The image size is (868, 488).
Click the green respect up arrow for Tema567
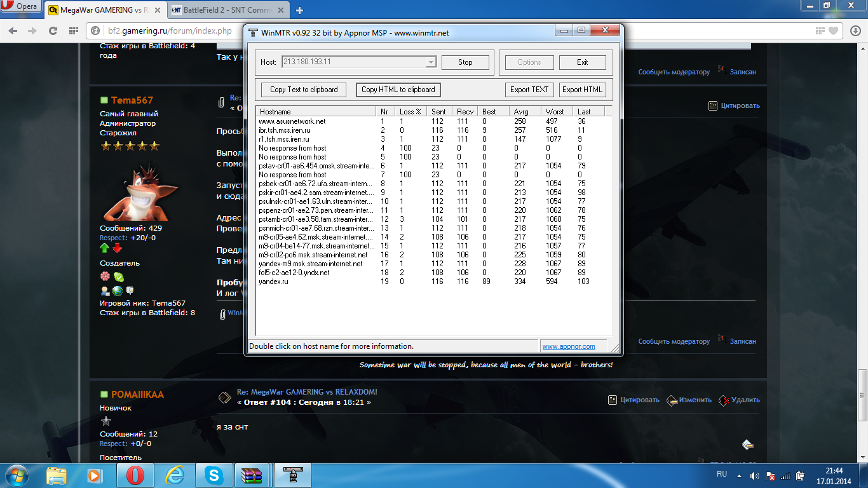click(x=105, y=248)
